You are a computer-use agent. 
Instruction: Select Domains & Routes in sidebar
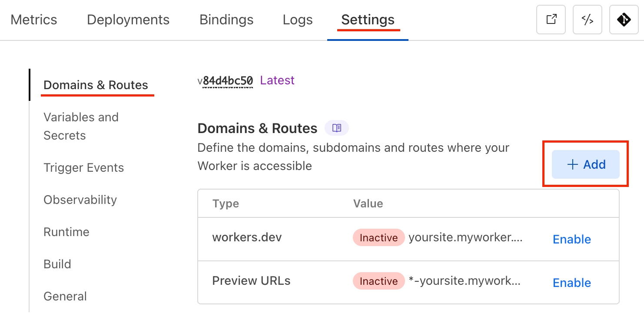pos(96,85)
